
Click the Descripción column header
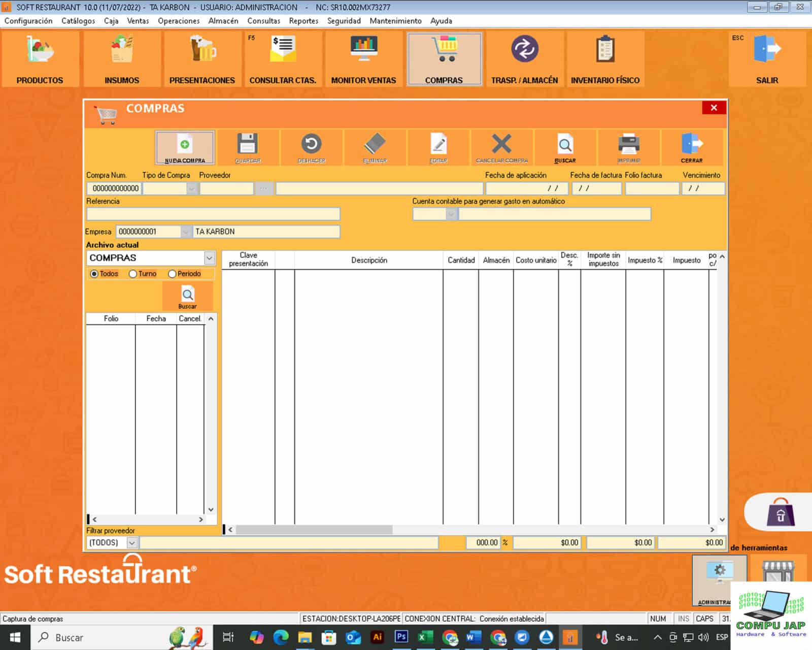coord(369,260)
